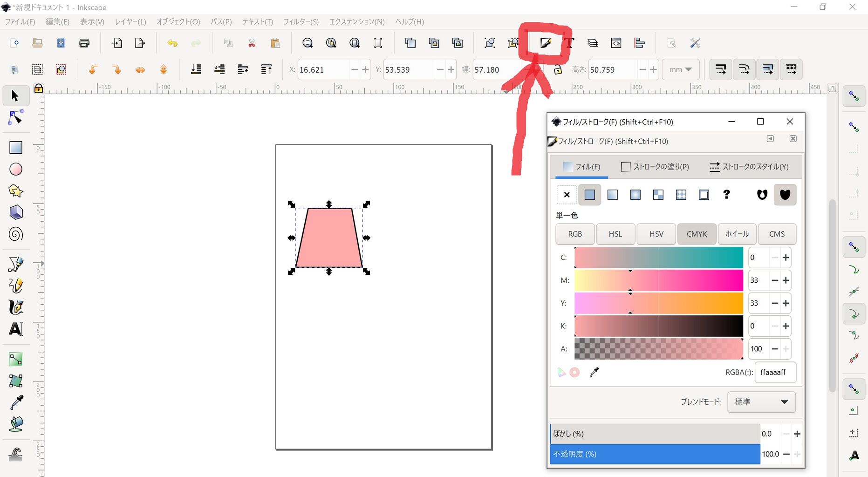Select Radial gradient fill type
This screenshot has height=477, width=868.
click(x=636, y=195)
